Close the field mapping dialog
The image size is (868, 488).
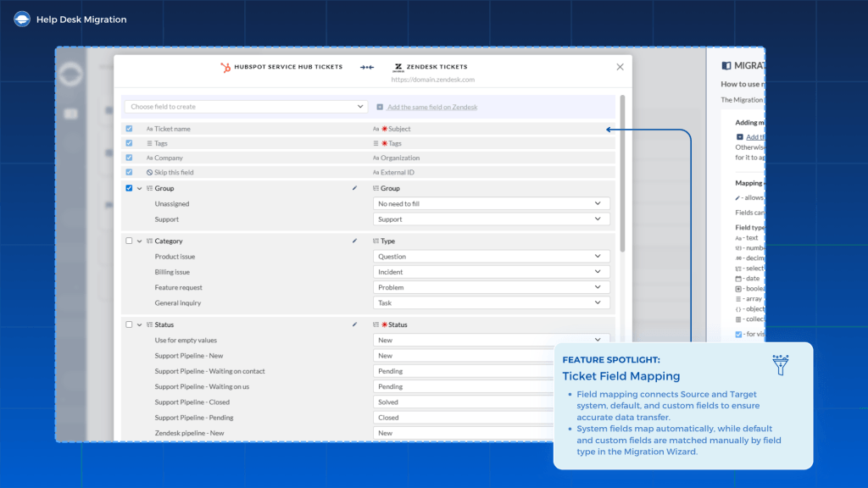620,67
